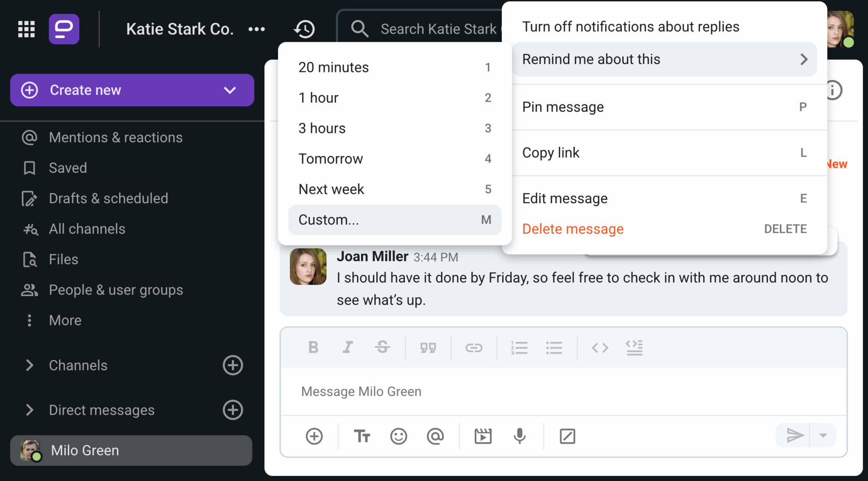Click the microphone audio record icon
This screenshot has width=868, height=481.
[520, 436]
